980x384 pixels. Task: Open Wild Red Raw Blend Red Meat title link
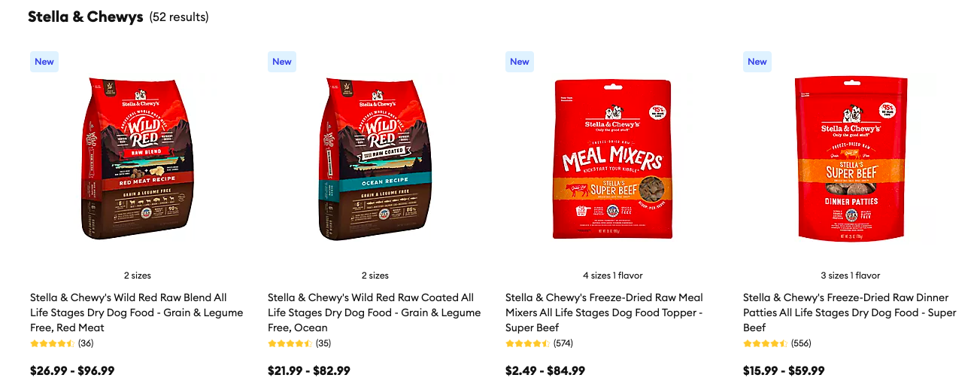click(137, 312)
